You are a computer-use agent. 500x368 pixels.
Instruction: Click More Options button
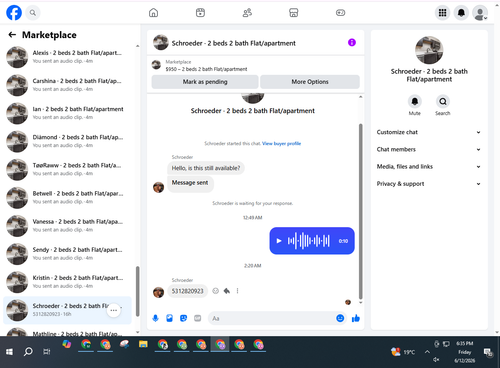(310, 82)
